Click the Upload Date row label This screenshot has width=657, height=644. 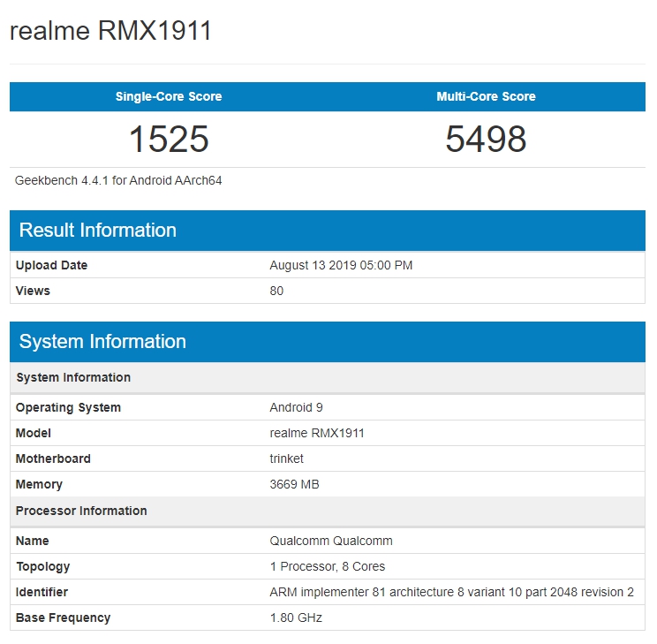[51, 265]
